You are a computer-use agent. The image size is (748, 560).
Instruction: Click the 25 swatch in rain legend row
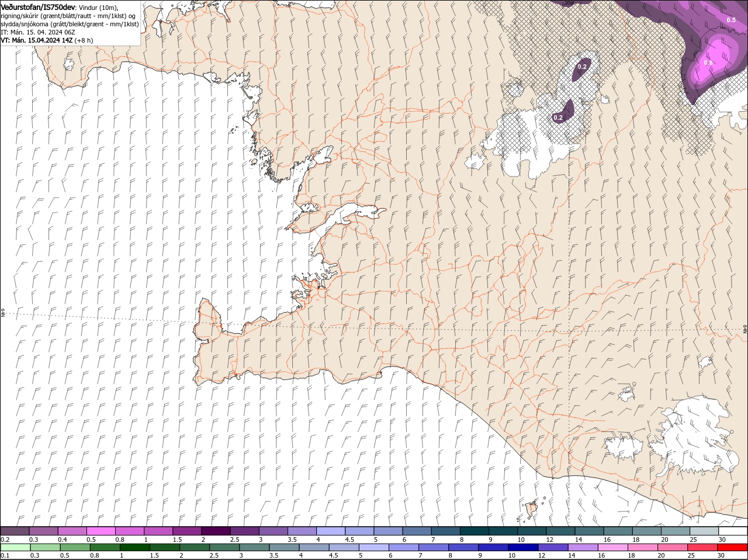pyautogui.click(x=704, y=547)
